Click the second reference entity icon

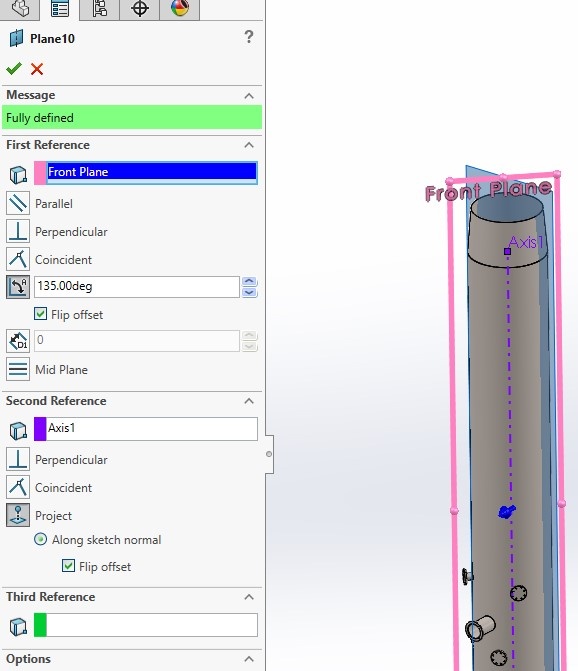18,431
